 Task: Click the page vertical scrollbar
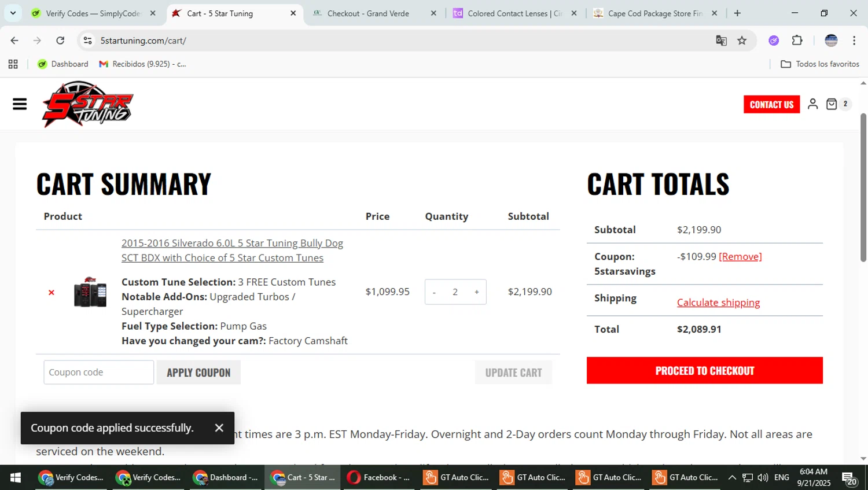coord(863,188)
